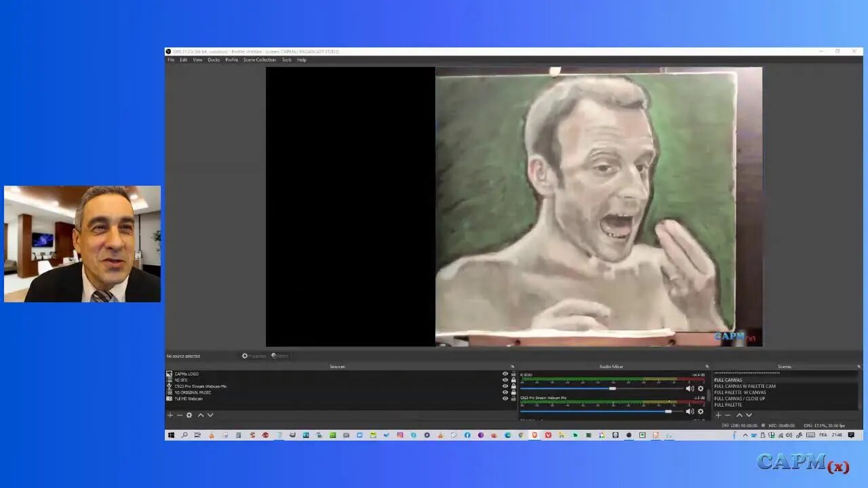Open the File menu
The height and width of the screenshot is (488, 868).
point(171,60)
